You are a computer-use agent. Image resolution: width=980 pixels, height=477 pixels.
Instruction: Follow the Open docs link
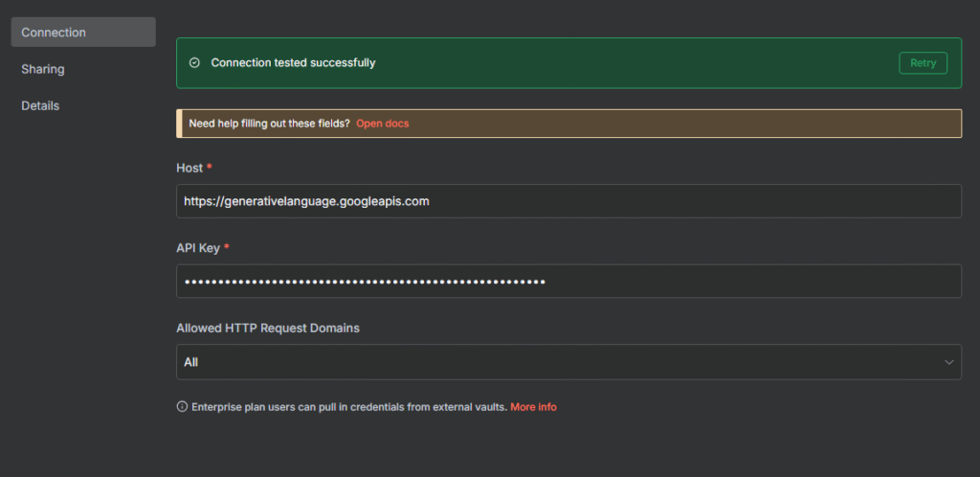[x=383, y=124]
